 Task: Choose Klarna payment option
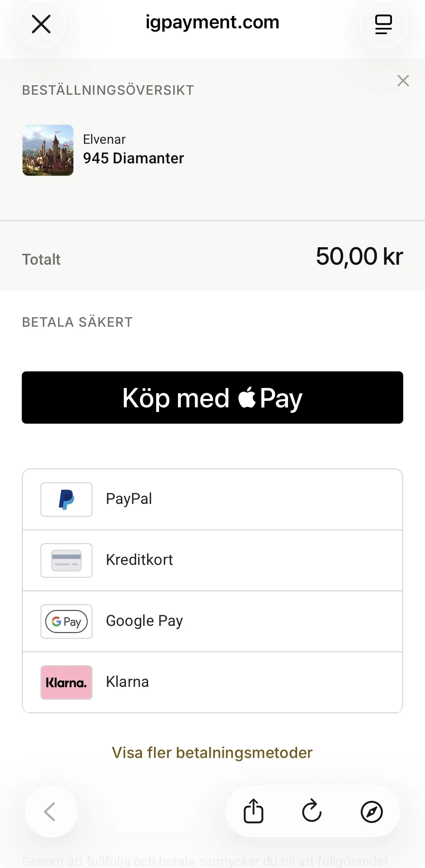(212, 682)
